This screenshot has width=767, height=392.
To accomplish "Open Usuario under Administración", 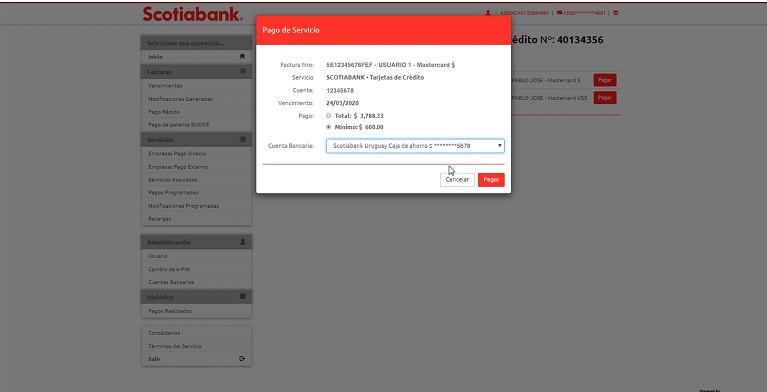I will click(196, 256).
